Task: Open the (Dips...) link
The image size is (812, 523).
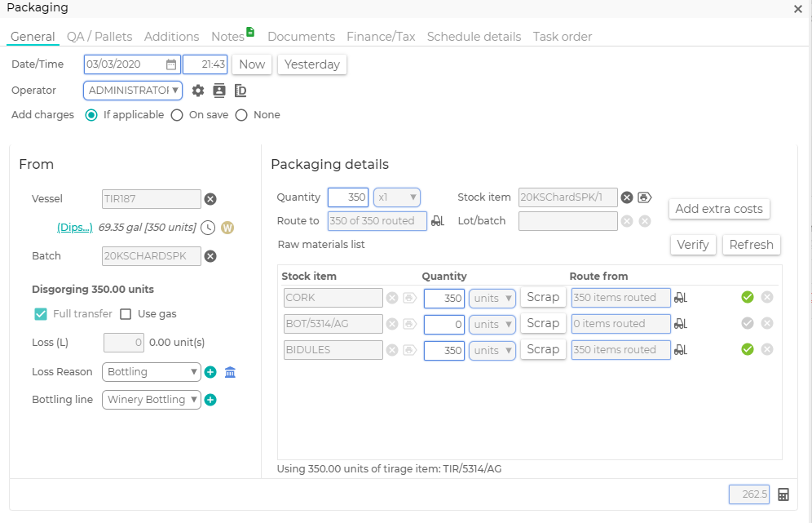Action: [74, 228]
